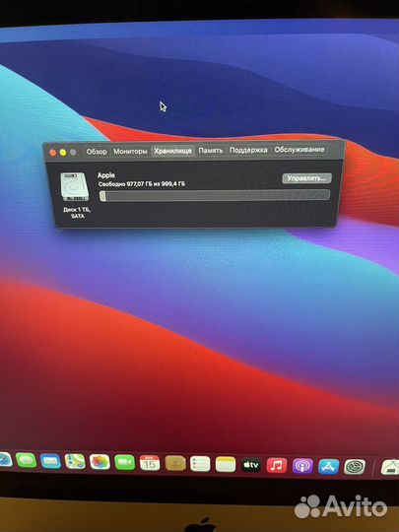Switch to the Память tab
399x532 pixels.
[x=211, y=151]
